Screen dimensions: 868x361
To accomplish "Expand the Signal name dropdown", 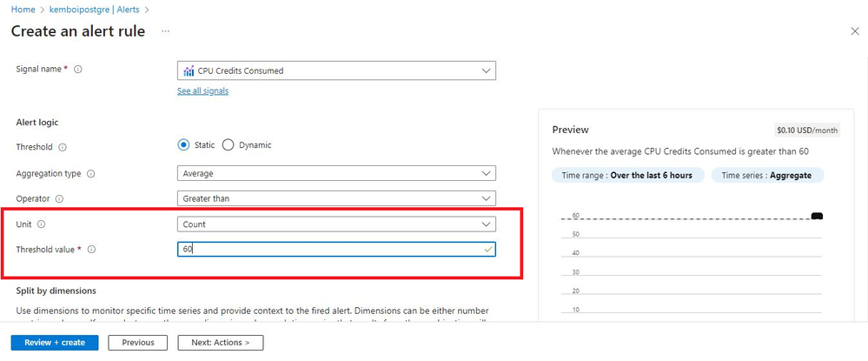I will point(336,71).
